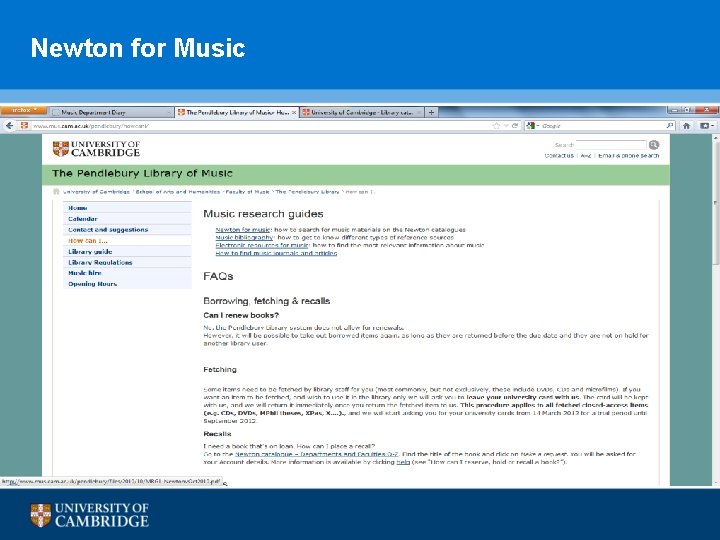The height and width of the screenshot is (540, 720).
Task: Click the University of Cambridge logo in slide footer
Action: pyautogui.click(x=90, y=515)
